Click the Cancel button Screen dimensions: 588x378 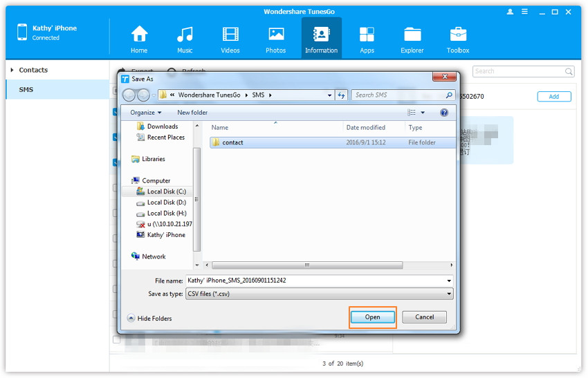pos(424,317)
